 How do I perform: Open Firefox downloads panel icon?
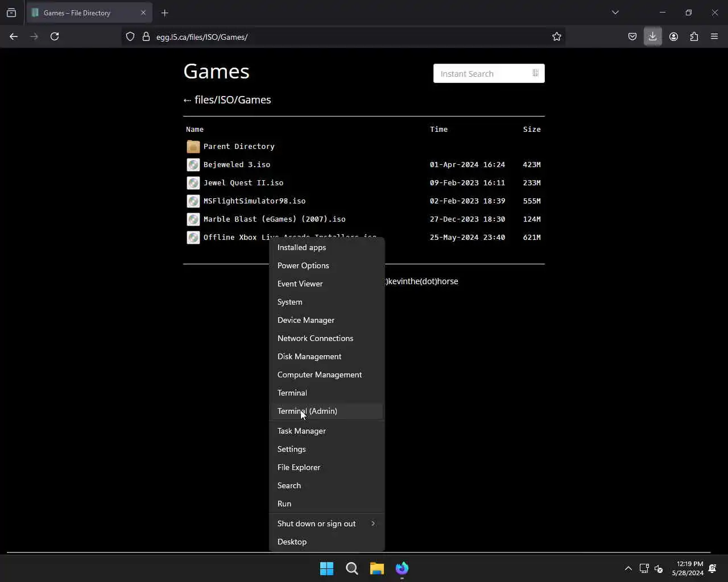point(652,36)
